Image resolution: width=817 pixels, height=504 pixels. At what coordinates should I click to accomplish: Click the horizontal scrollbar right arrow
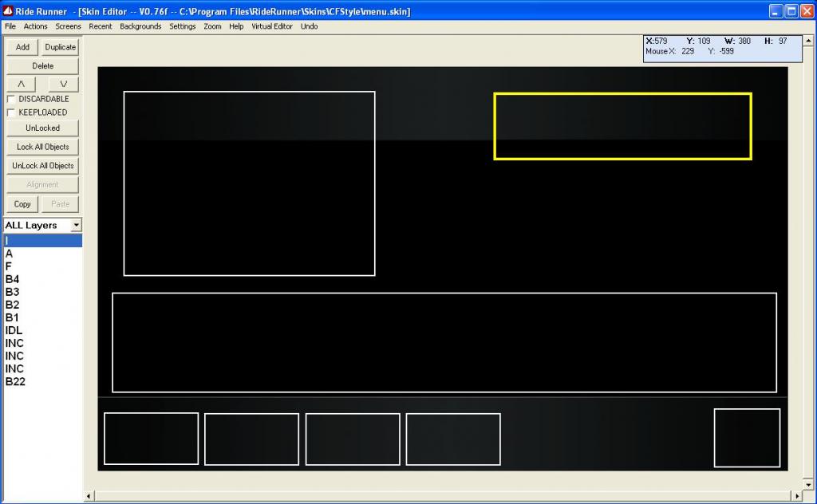[797, 496]
